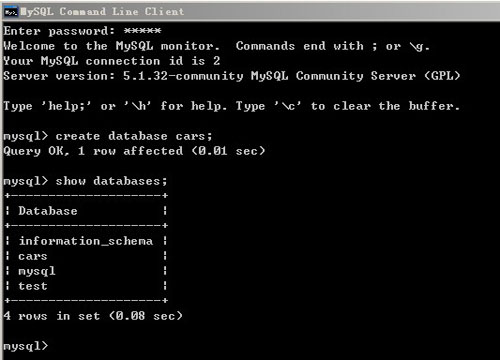500x360 pixels.
Task: Click the MySQL icon in title bar
Action: (x=11, y=12)
